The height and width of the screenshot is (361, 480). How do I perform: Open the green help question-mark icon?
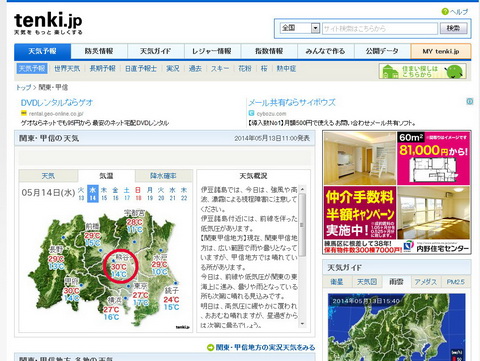[445, 12]
